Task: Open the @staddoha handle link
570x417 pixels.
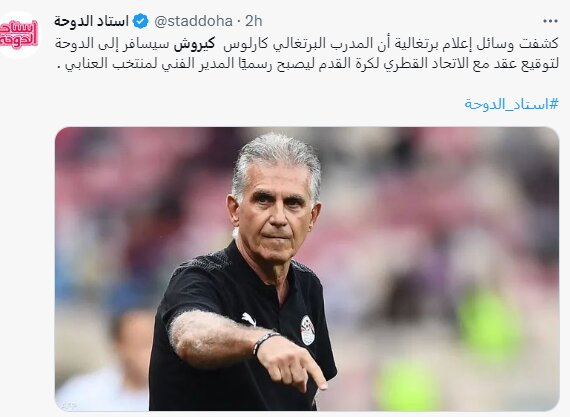Action: (x=193, y=21)
